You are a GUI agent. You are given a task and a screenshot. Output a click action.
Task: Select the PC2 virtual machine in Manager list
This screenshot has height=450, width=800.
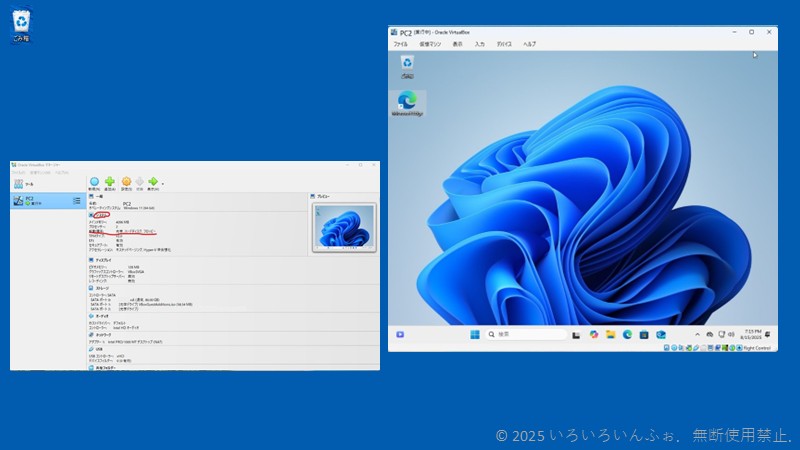click(48, 201)
